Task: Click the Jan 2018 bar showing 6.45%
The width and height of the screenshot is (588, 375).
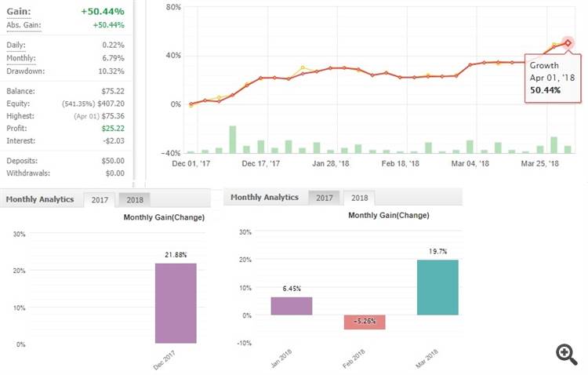Action: tap(292, 306)
